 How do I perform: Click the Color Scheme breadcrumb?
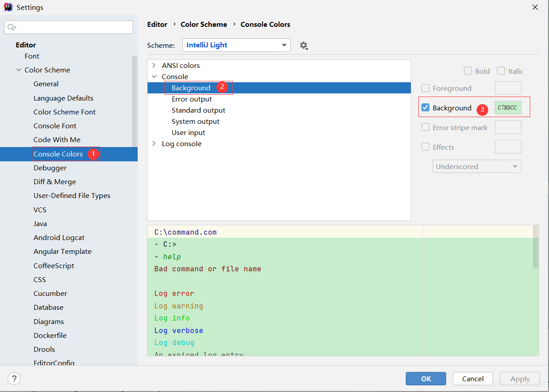pos(204,24)
